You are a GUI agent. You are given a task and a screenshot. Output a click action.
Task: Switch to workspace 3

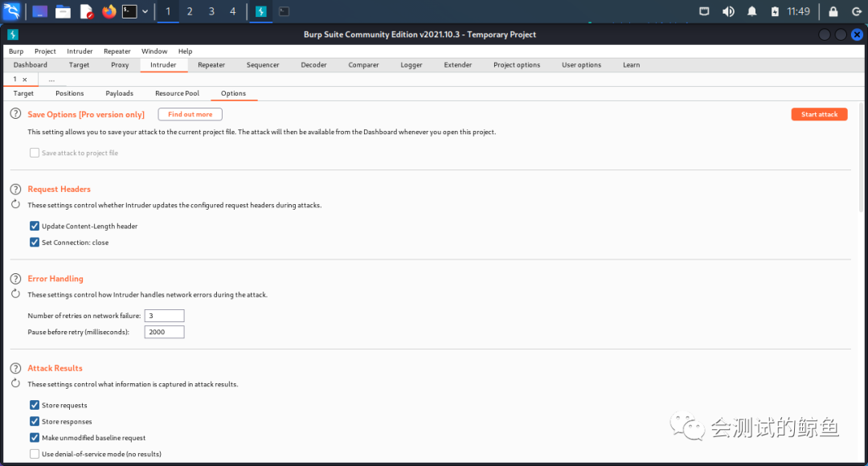pos(211,11)
